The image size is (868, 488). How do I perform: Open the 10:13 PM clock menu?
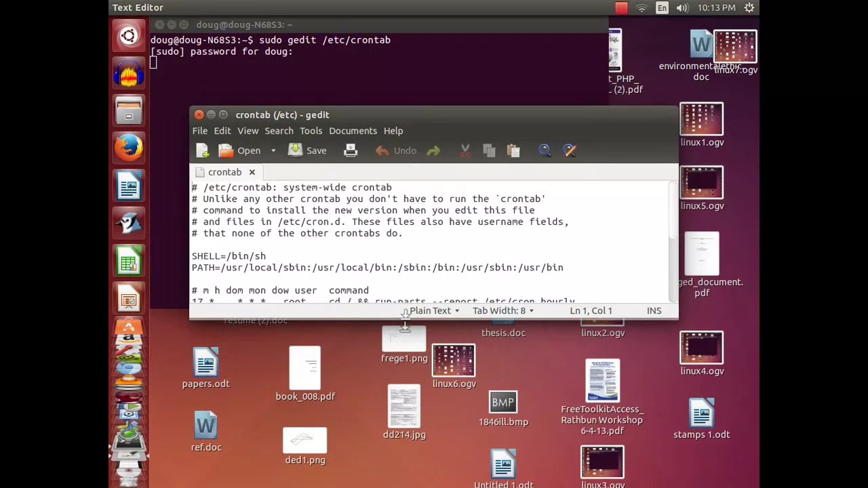click(716, 7)
